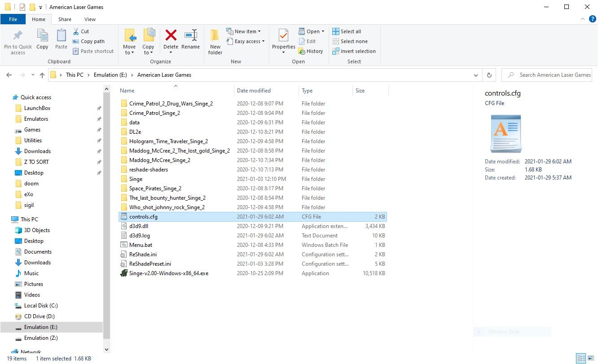This screenshot has height=364, width=598.
Task: Expand the address bar history dropdown
Action: tap(476, 75)
